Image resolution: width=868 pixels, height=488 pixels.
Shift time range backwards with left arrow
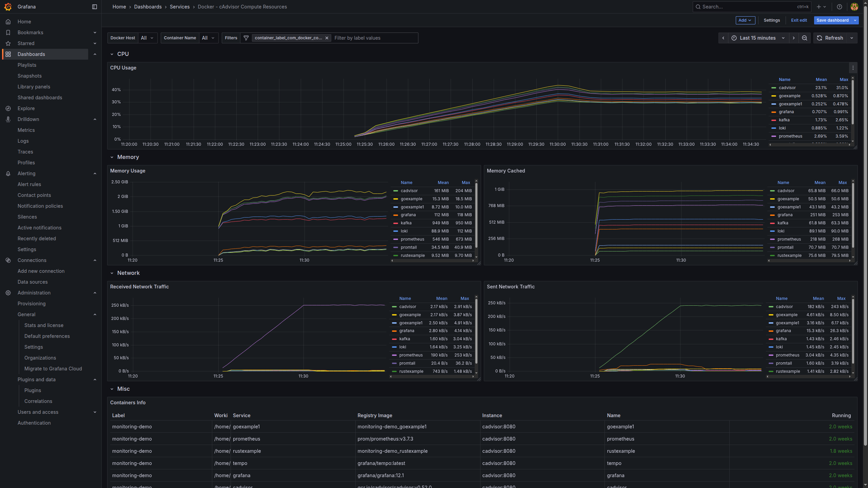click(723, 38)
